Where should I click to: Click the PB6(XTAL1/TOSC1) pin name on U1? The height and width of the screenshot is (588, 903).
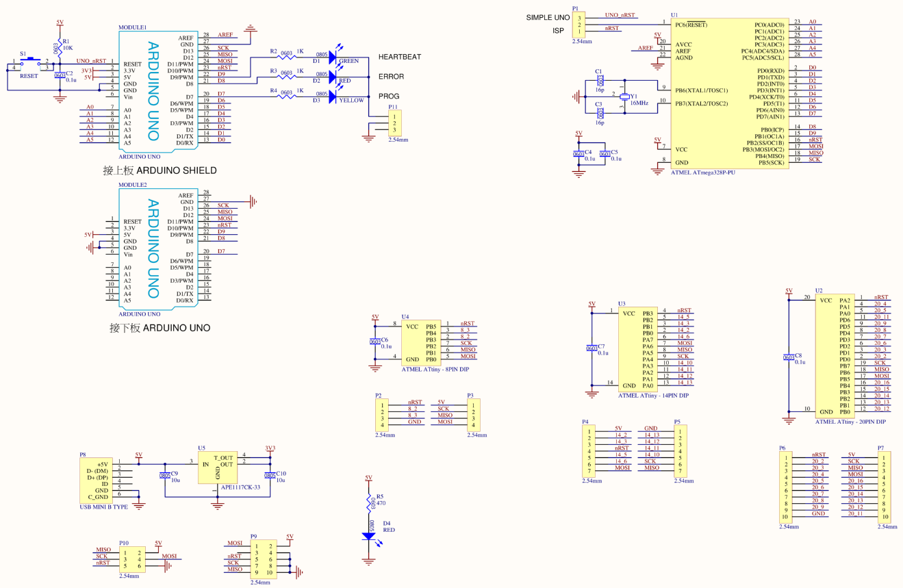(x=701, y=90)
